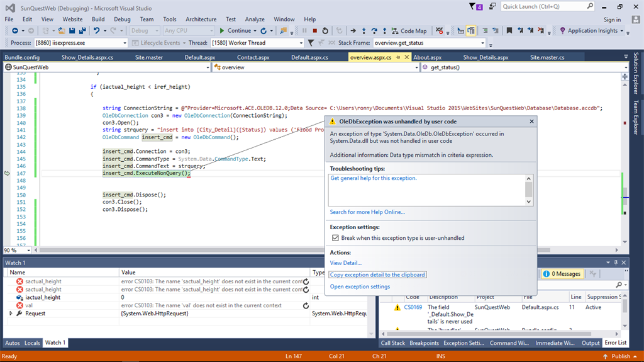The image size is (644, 362).
Task: Click the View Detail link
Action: pyautogui.click(x=345, y=263)
